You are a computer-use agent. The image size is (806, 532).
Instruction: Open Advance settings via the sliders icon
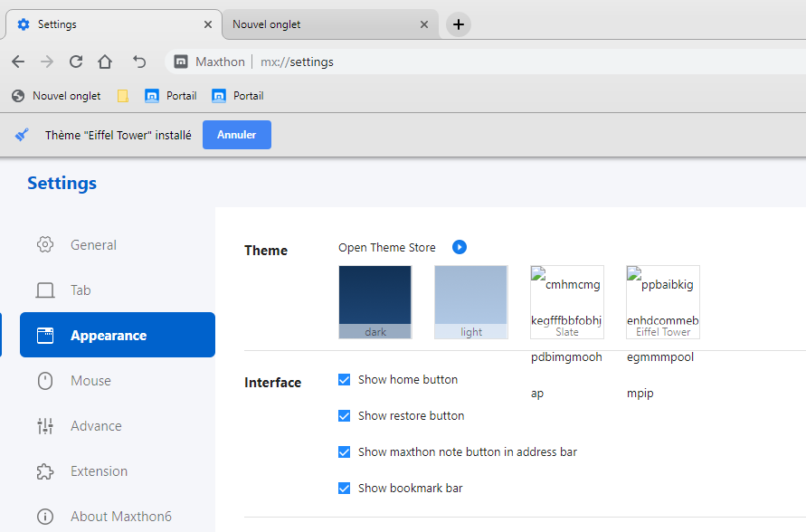click(x=44, y=425)
